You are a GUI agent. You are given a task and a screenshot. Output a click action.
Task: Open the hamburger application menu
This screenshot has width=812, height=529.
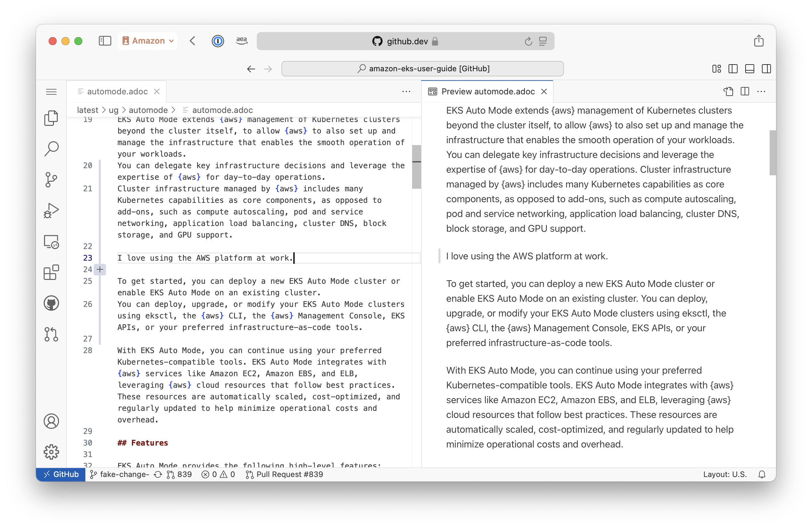tap(51, 91)
